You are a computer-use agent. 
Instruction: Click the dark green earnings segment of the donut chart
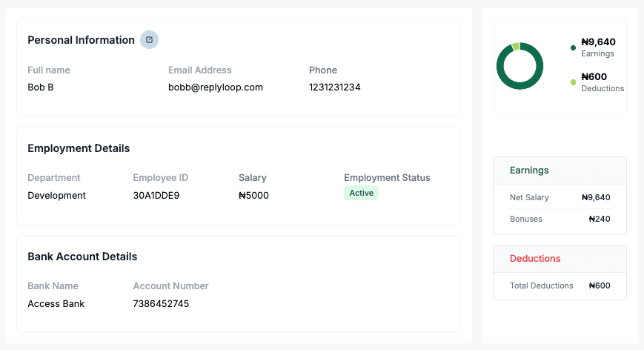click(519, 87)
